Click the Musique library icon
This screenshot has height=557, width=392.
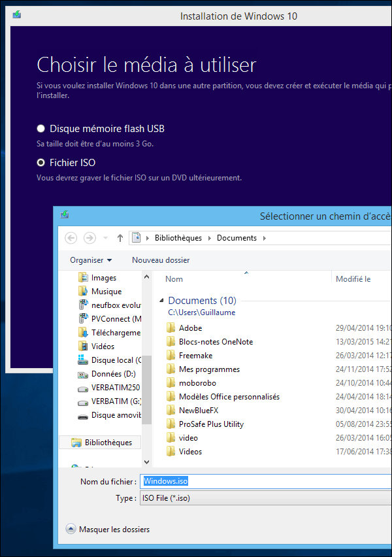click(x=82, y=292)
